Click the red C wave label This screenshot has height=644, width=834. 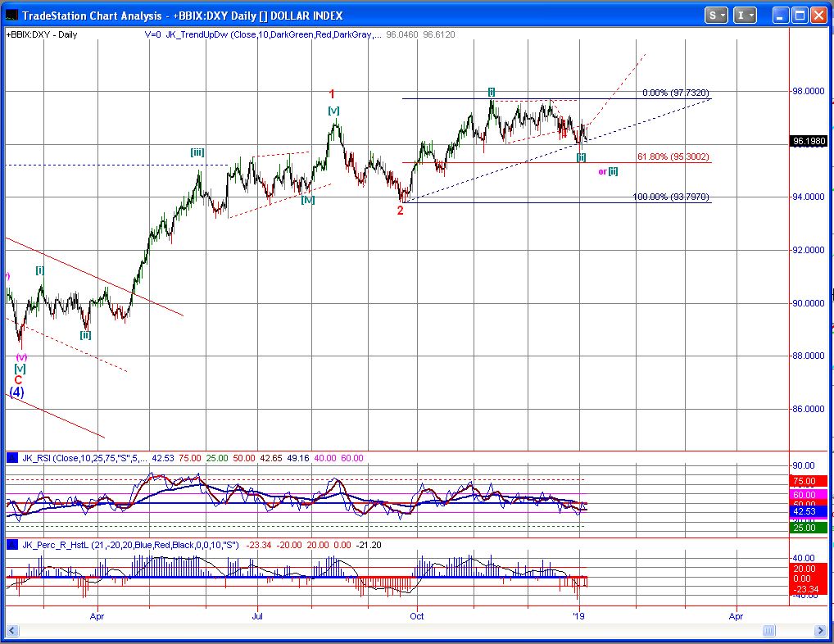(x=18, y=379)
